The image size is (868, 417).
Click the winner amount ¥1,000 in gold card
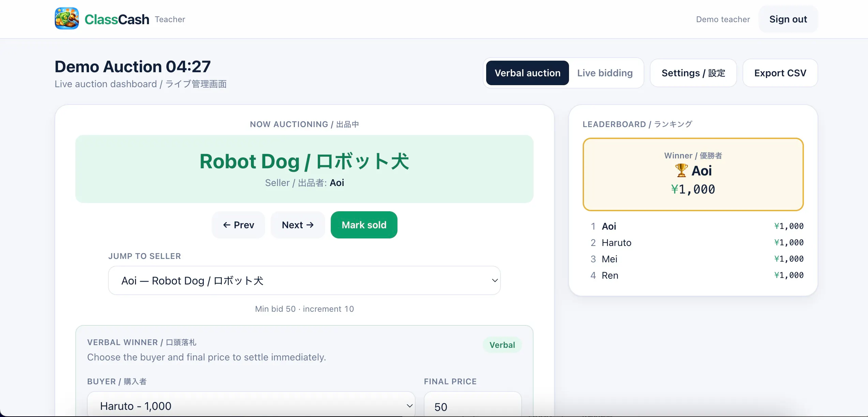point(693,189)
